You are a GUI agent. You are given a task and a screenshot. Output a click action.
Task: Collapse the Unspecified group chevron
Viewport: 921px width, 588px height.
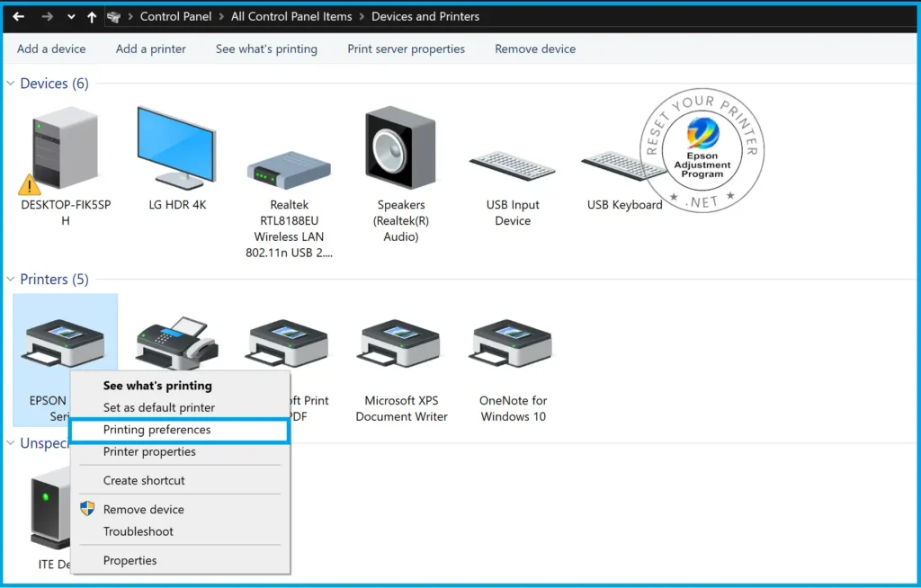pyautogui.click(x=11, y=443)
